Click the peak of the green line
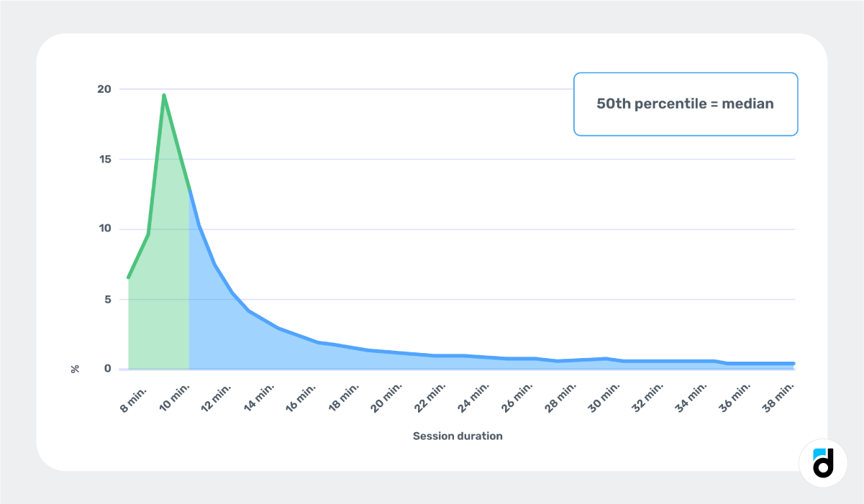This screenshot has width=864, height=504. pos(164,95)
